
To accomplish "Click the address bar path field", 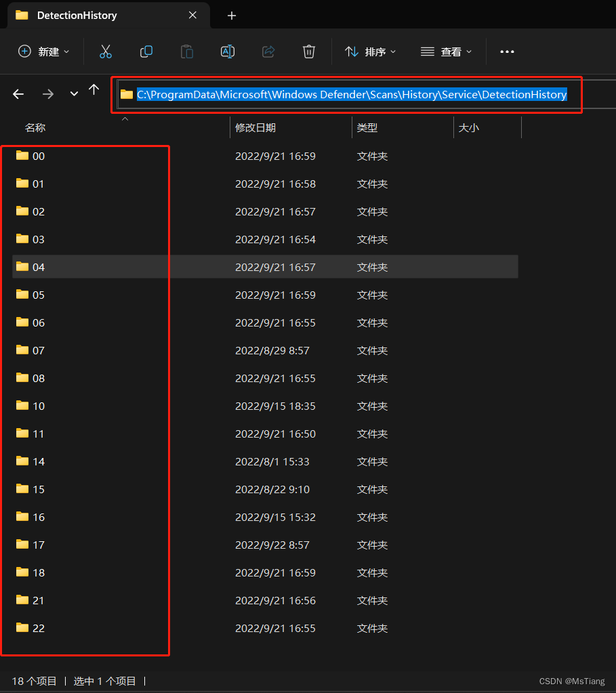I will pos(351,95).
